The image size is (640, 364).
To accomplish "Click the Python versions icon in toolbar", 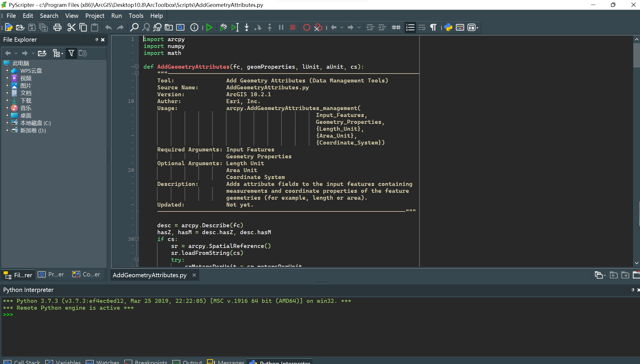I will click(x=448, y=28).
